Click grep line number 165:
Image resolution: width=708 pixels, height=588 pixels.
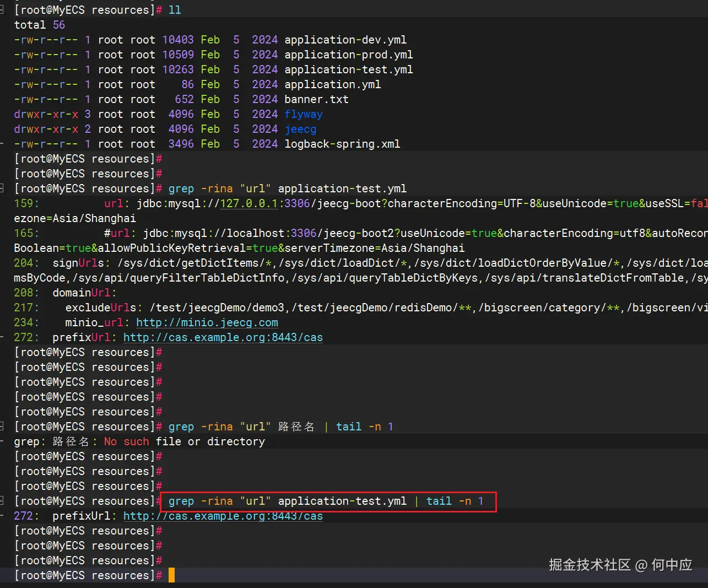26,233
